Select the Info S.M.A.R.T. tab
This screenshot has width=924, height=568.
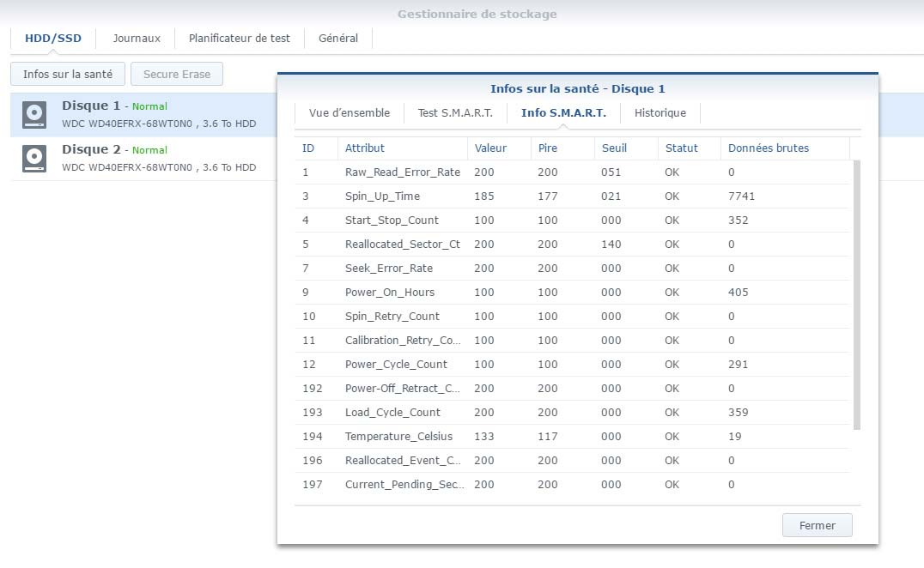(x=563, y=113)
